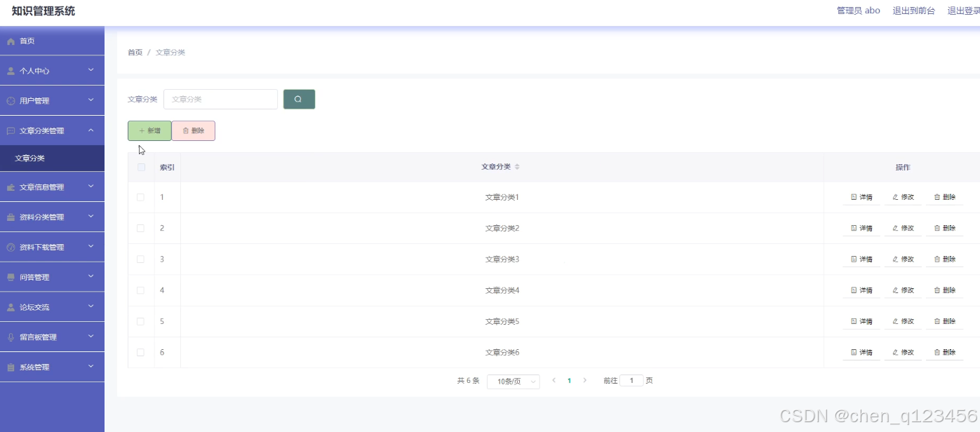This screenshot has width=980, height=432.
Task: Click the person icon beside 个人中心
Action: coord(11,71)
